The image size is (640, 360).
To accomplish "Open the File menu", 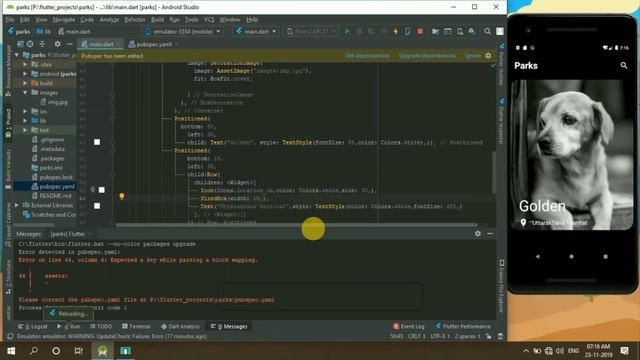I will [10, 20].
